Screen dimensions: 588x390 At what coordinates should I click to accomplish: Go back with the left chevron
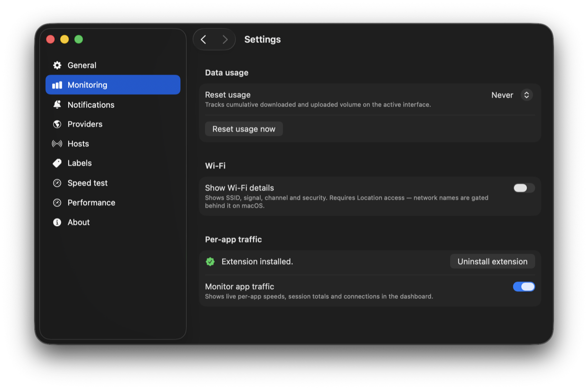pyautogui.click(x=204, y=40)
